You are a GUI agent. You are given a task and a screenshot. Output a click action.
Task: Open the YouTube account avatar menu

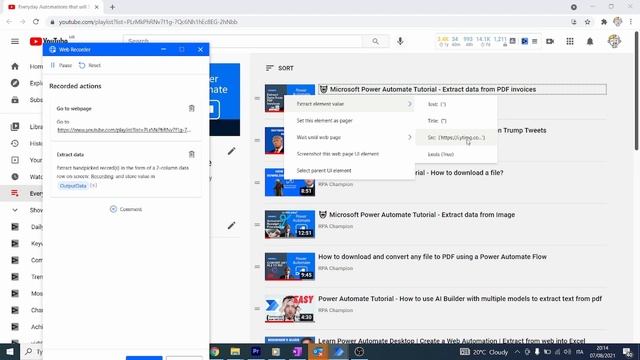pos(614,41)
